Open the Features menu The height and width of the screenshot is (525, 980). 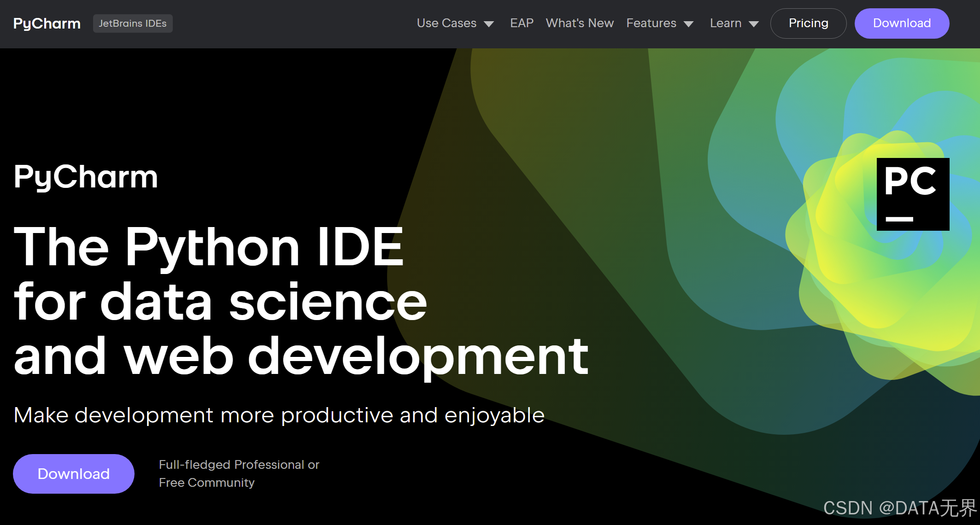click(x=651, y=23)
